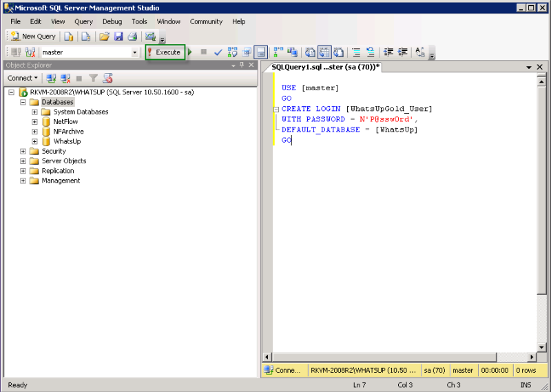Click the Object Explorer filter funnel icon
Viewport: 551px width, 392px height.
[93, 78]
